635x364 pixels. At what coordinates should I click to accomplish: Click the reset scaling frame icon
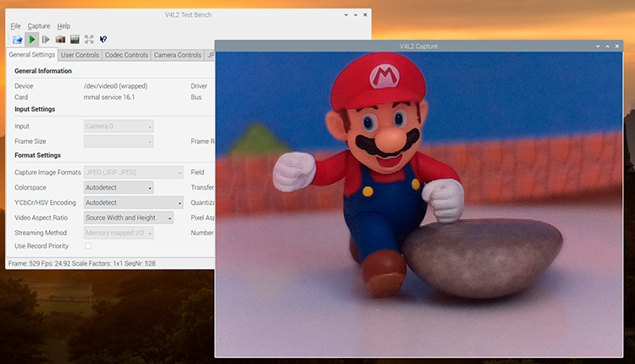89,39
